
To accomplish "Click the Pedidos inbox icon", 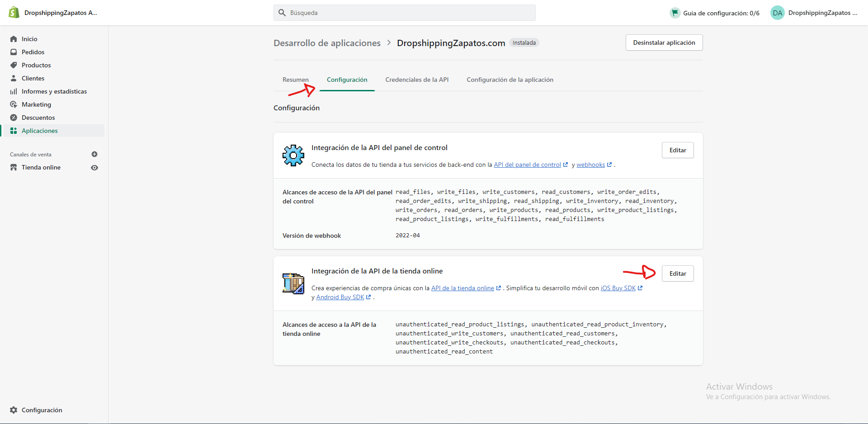I will [14, 52].
